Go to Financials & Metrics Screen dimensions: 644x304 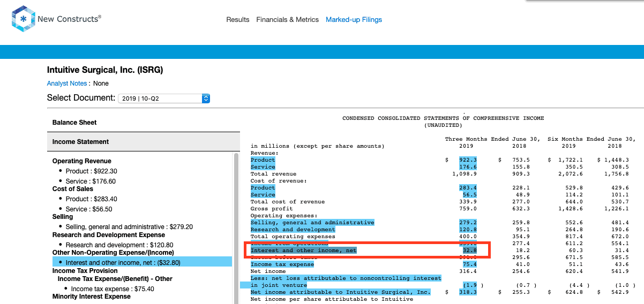pyautogui.click(x=288, y=20)
